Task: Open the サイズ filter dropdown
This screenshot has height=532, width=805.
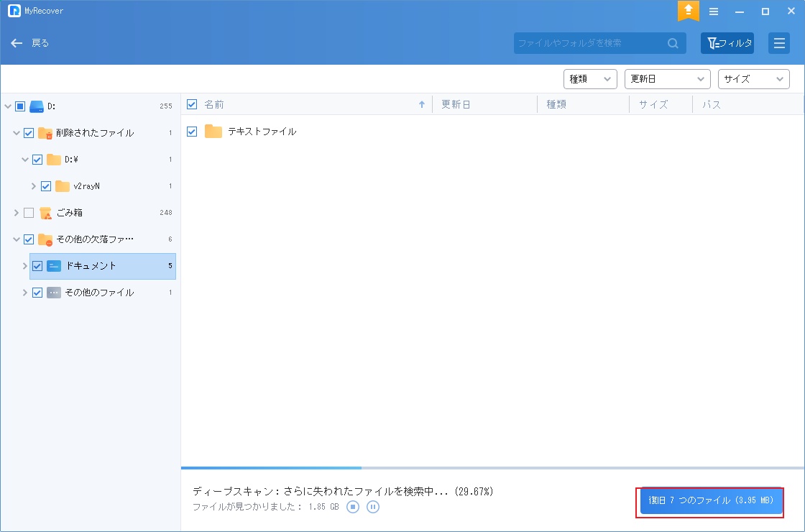Action: tap(753, 79)
